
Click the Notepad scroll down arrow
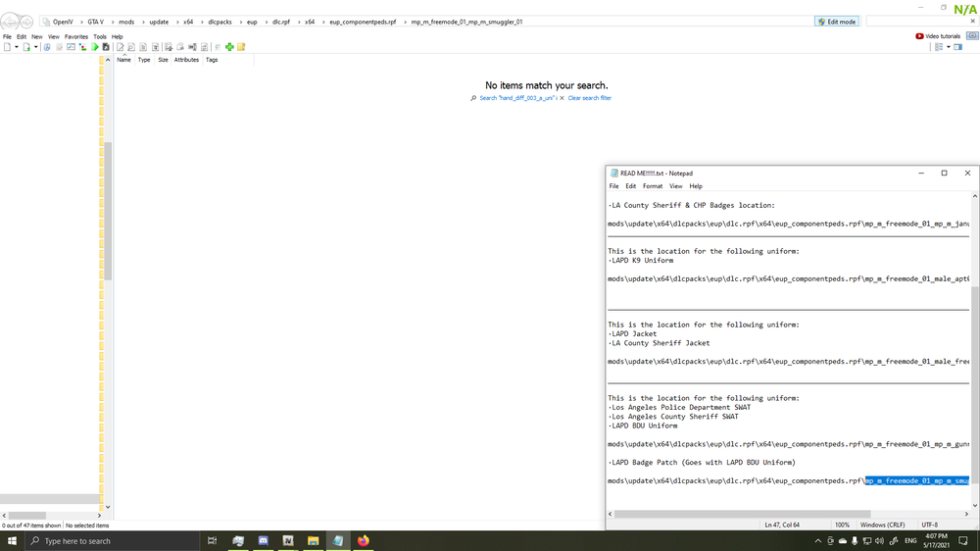coord(975,505)
